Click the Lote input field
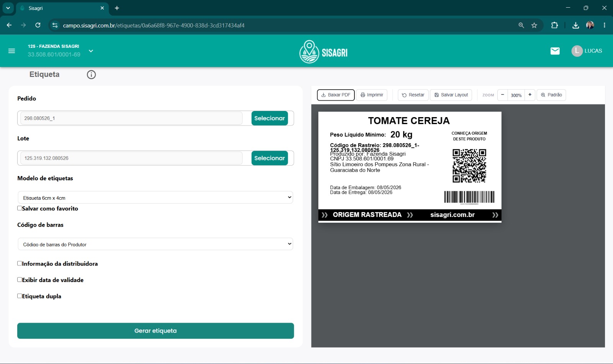The image size is (613, 364). tap(131, 158)
